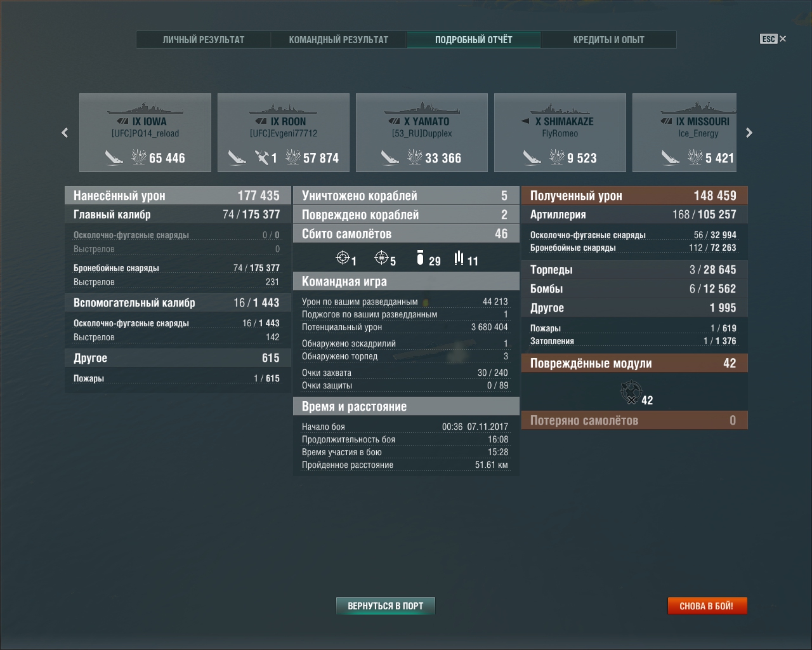Screen dimensions: 812x650
Task: Select the ПОДРОБНЫЙ ОТЧЁТ tab
Action: tap(474, 39)
